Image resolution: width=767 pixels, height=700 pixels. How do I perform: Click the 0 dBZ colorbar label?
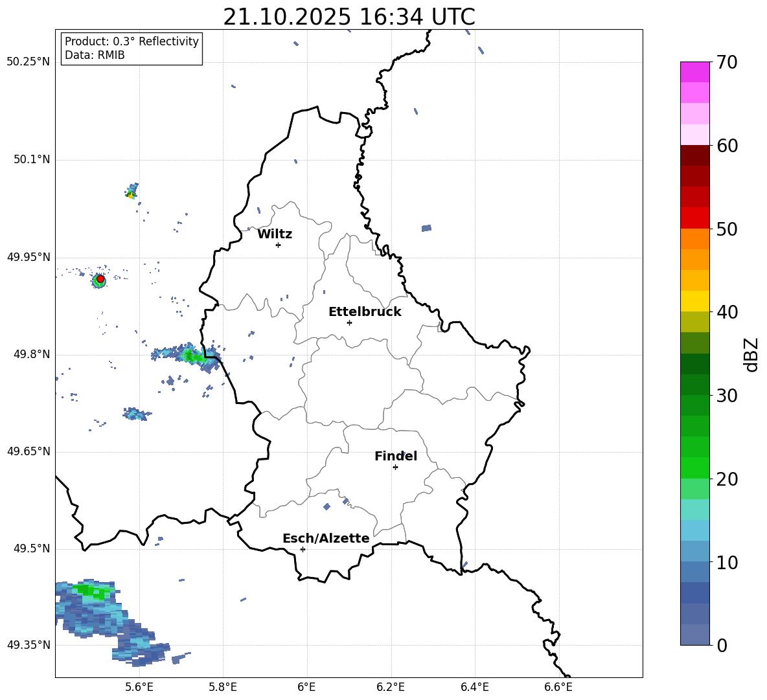(722, 645)
